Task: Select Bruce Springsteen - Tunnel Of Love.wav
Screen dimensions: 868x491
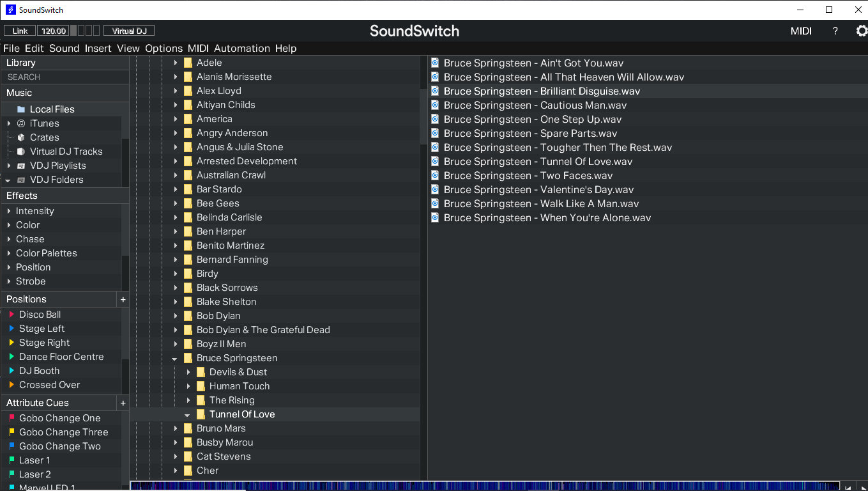Action: (x=538, y=161)
